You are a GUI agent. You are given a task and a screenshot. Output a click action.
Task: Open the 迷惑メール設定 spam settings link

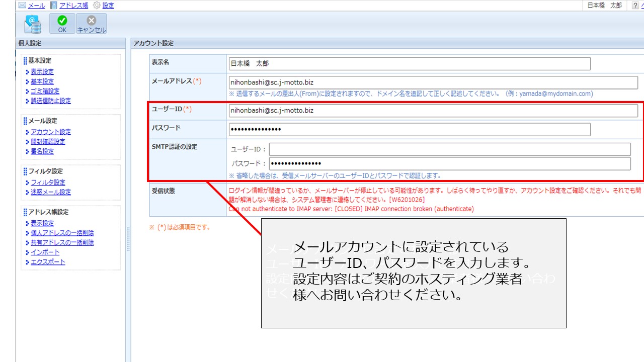pyautogui.click(x=50, y=192)
